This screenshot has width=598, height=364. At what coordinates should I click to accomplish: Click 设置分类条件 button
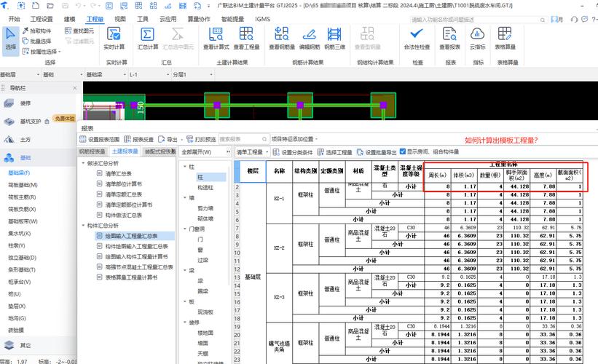tap(293, 152)
